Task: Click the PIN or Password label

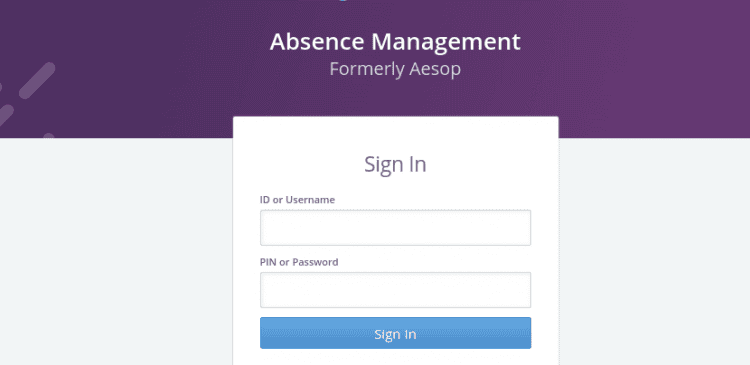Action: point(299,262)
